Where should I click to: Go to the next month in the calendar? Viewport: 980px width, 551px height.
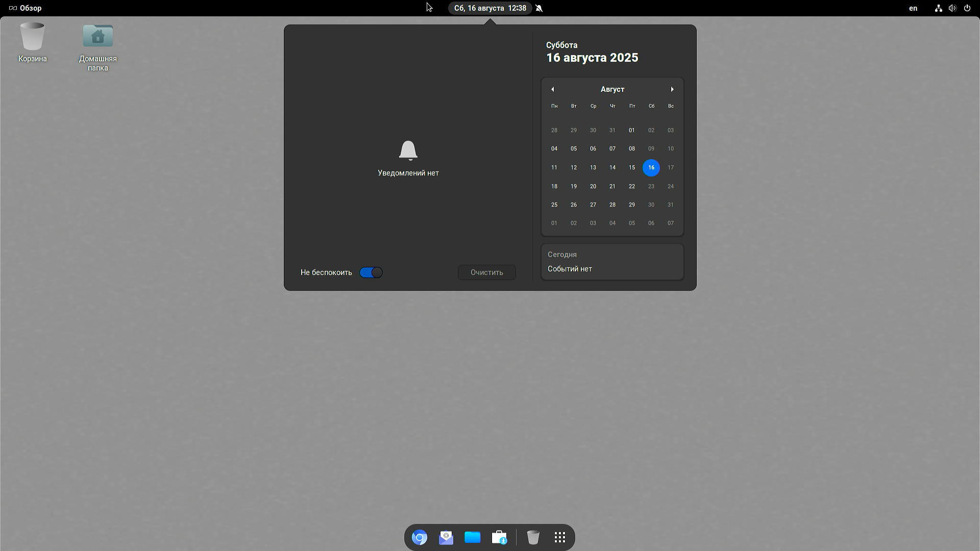click(672, 89)
